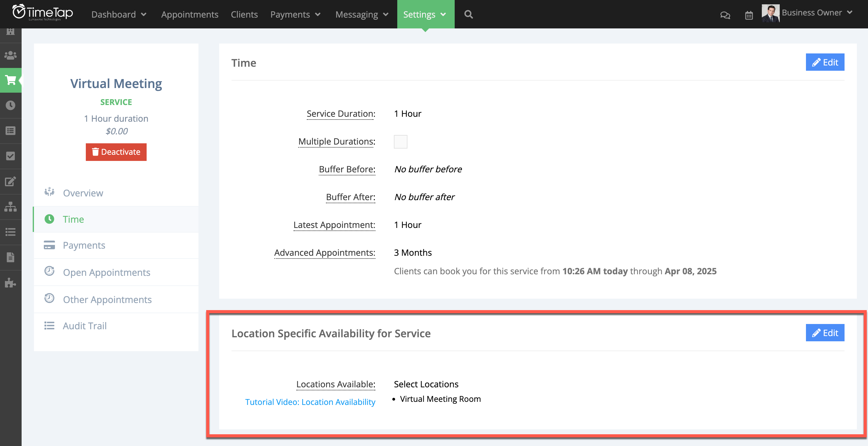Image resolution: width=868 pixels, height=446 pixels.
Task: Click the Deactivate button
Action: pyautogui.click(x=116, y=152)
